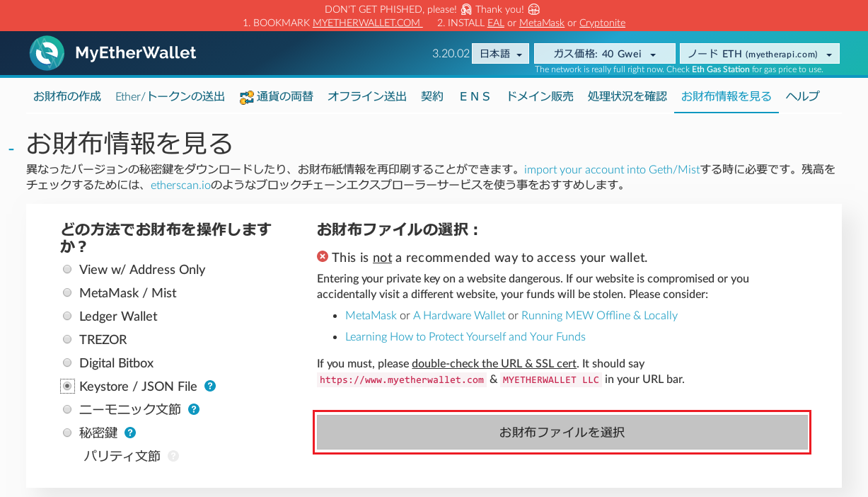The width and height of the screenshot is (868, 497).
Task: Open help icon next to パリティ文節
Action: (x=173, y=456)
